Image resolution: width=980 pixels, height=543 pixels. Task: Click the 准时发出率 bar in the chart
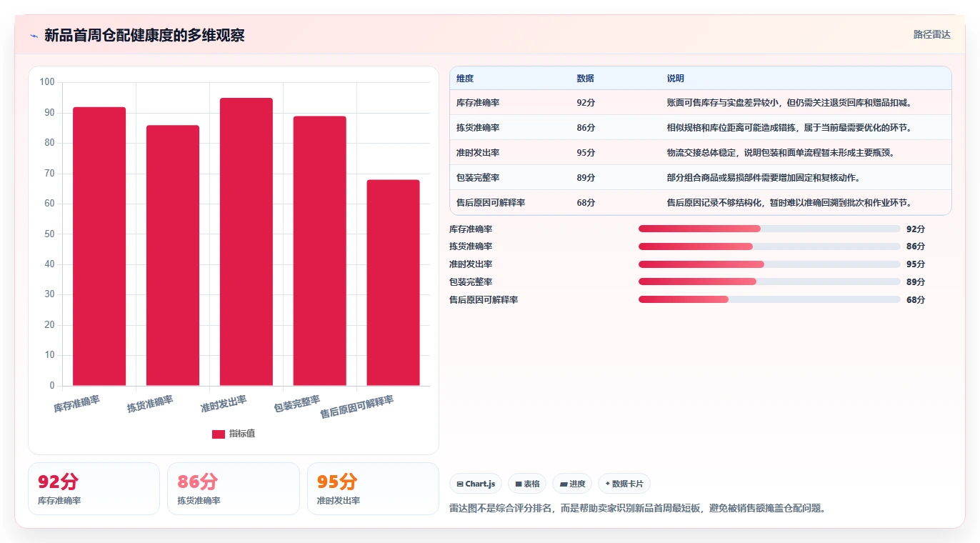tap(246, 242)
